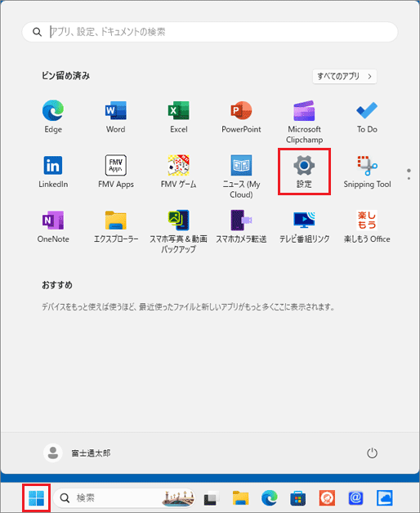Click the taskbar 検索 search box
The height and width of the screenshot is (513, 420).
point(124,498)
